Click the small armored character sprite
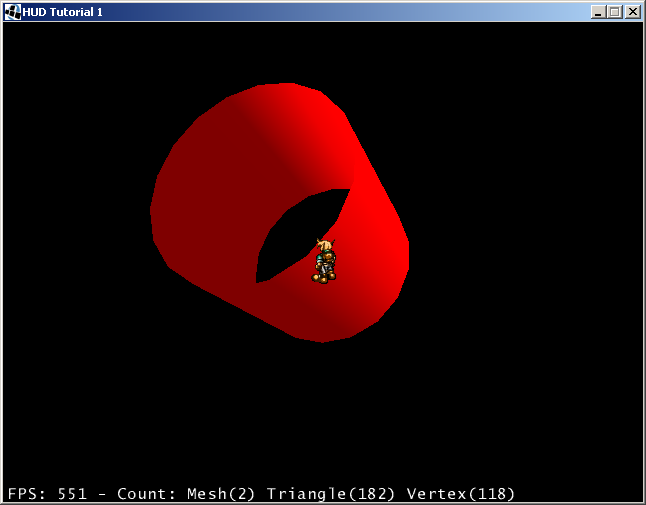 click(x=324, y=262)
